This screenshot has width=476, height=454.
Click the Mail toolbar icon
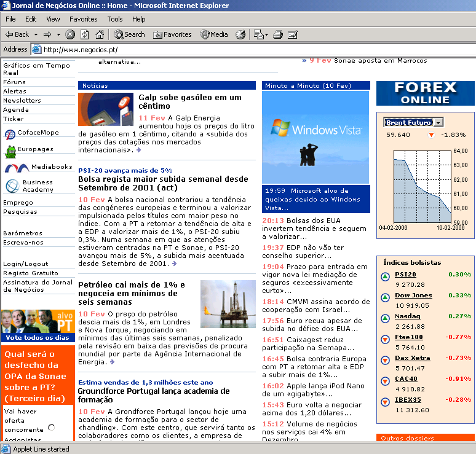click(x=259, y=34)
